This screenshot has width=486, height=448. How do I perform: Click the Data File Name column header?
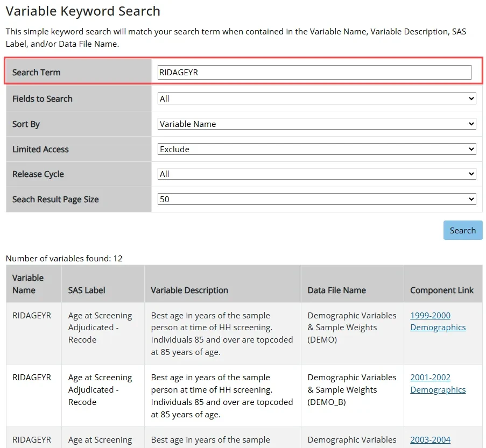click(x=336, y=290)
